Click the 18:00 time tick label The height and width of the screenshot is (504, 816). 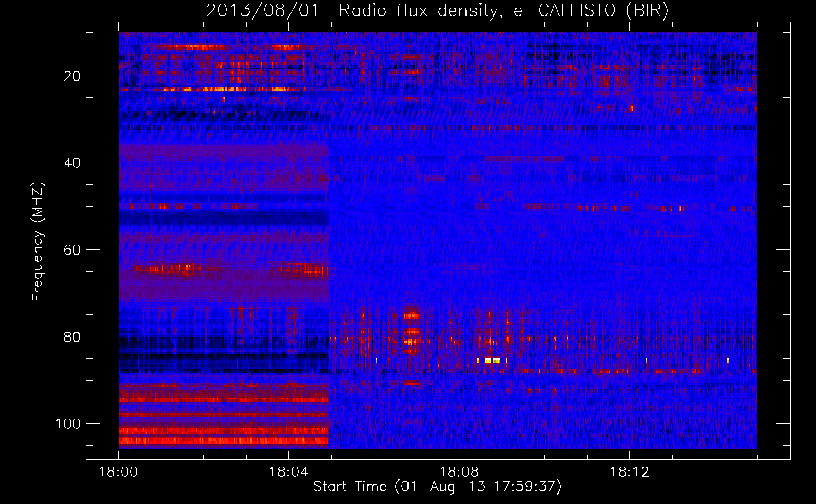tap(119, 472)
